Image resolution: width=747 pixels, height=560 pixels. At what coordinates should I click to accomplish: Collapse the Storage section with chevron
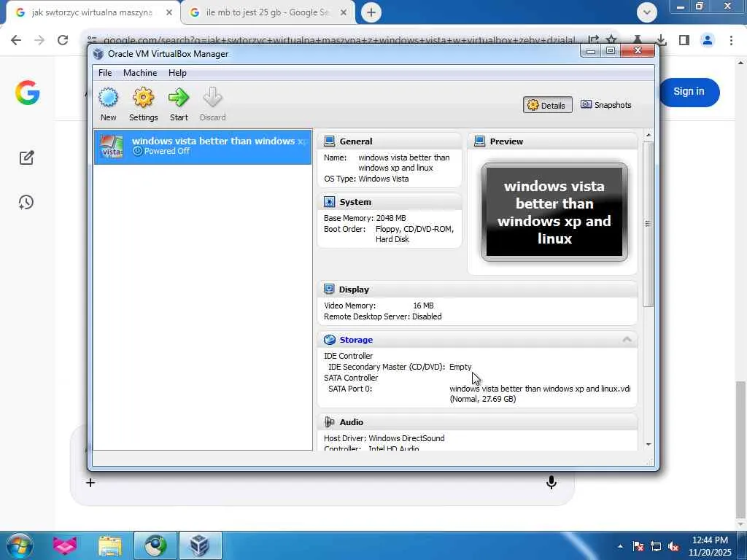[x=627, y=340]
